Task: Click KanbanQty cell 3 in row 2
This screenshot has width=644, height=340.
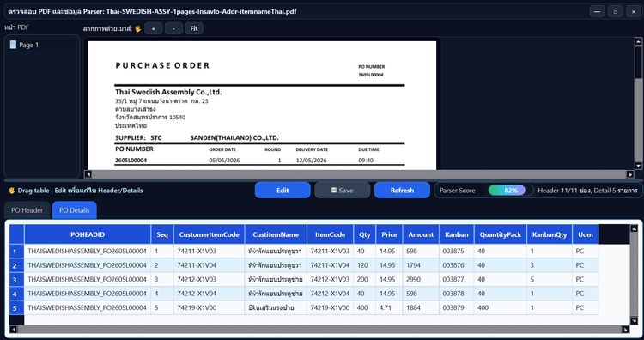Action: [550, 265]
